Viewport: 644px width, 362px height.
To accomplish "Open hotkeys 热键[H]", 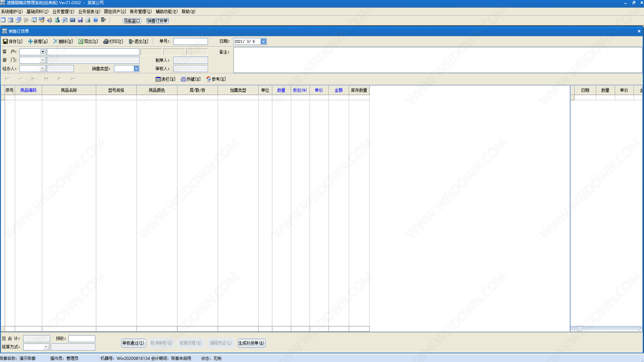I will coord(191,79).
